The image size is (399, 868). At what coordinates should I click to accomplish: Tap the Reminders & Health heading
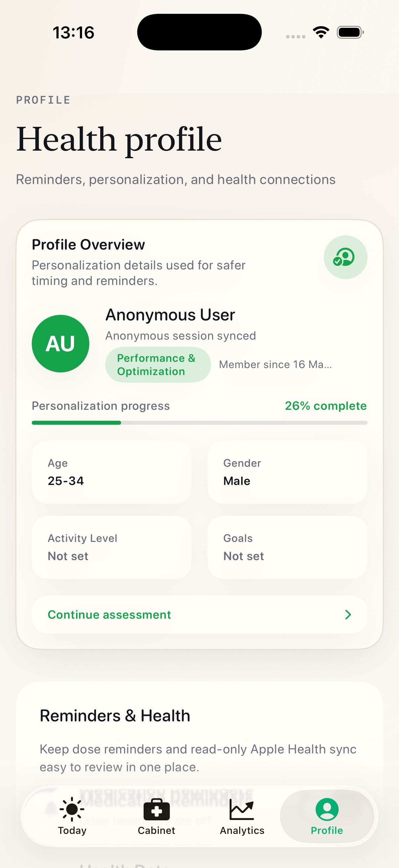pyautogui.click(x=115, y=716)
